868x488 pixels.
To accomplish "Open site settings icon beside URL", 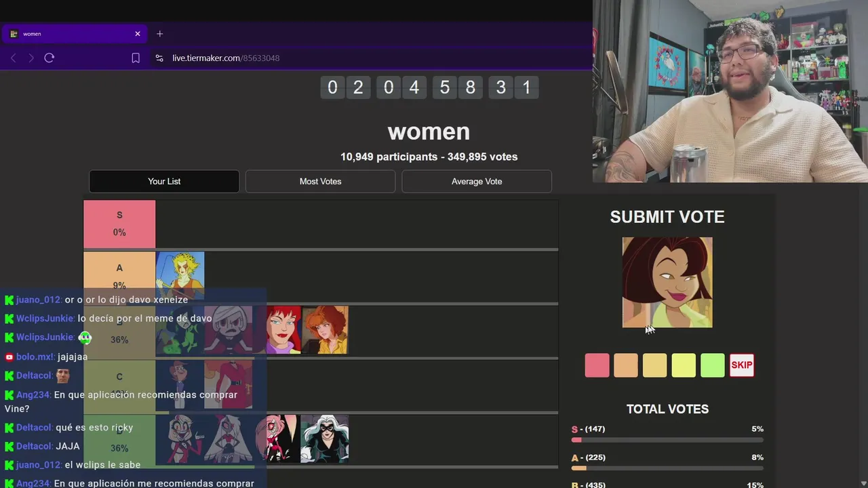I will pyautogui.click(x=159, y=58).
